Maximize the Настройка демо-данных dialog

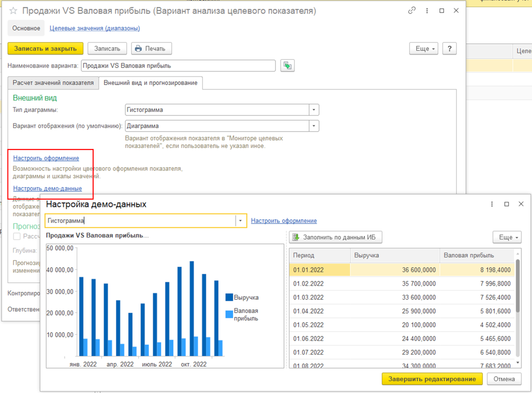(507, 204)
